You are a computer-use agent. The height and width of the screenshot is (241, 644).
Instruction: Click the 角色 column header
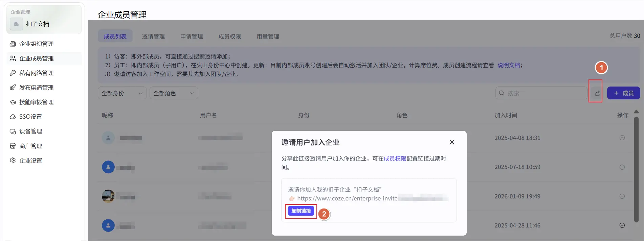pyautogui.click(x=402, y=115)
